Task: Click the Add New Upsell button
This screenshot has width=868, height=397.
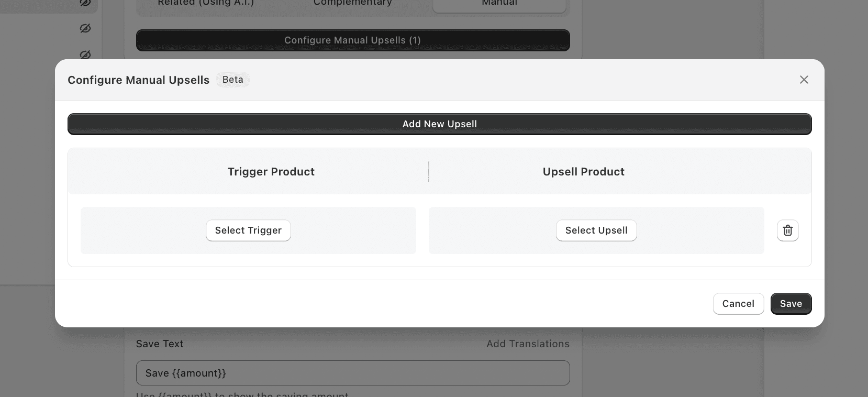Action: (x=440, y=124)
